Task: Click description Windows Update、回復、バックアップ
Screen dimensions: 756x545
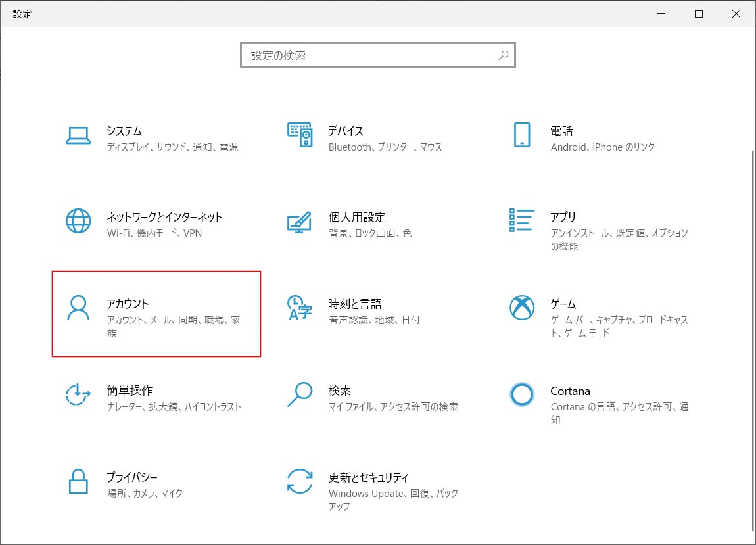Action: [x=393, y=500]
